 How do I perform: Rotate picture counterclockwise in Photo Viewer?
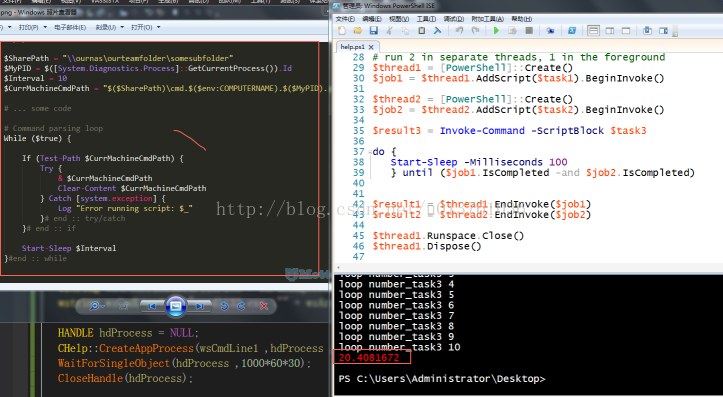(x=225, y=306)
